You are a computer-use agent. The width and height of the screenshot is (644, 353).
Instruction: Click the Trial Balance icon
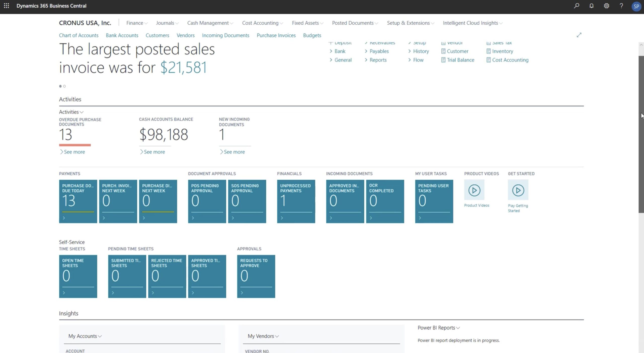pos(444,60)
